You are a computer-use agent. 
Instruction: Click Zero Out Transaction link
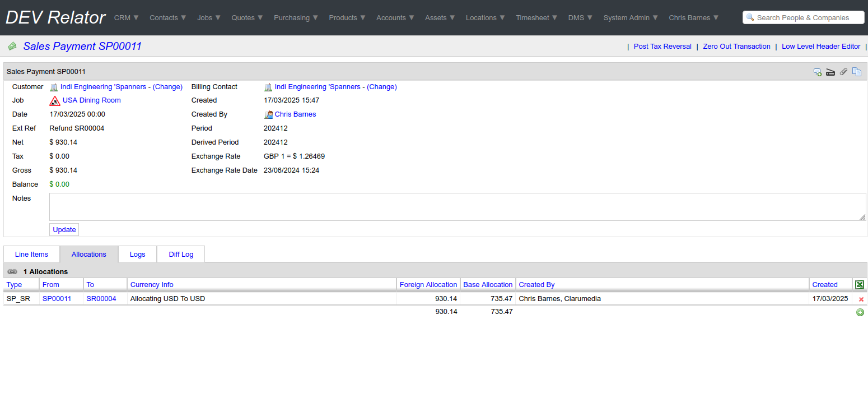[x=736, y=47]
